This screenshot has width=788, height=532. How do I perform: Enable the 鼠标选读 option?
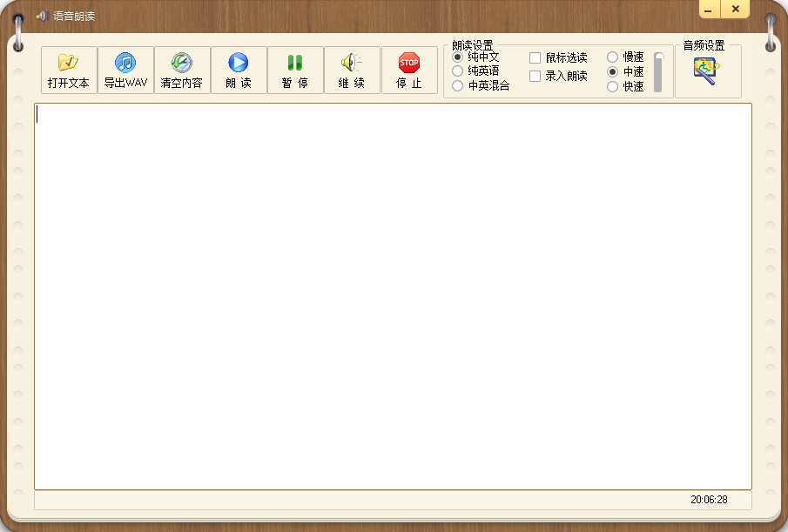point(535,57)
